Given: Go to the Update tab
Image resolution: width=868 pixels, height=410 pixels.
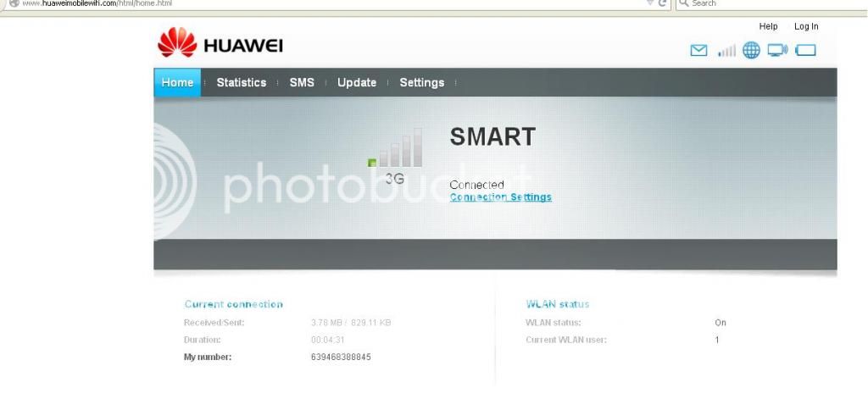Looking at the screenshot, I should coord(357,82).
